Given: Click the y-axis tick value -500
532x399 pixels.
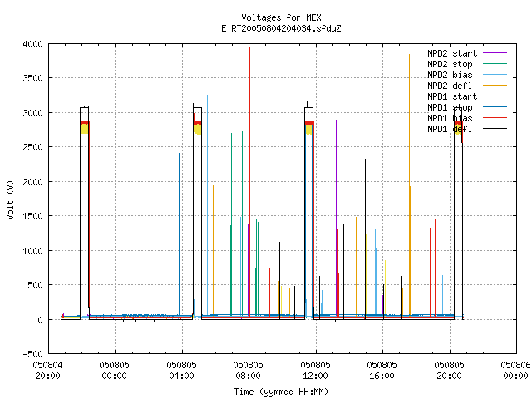Looking at the screenshot, I should pos(33,354).
